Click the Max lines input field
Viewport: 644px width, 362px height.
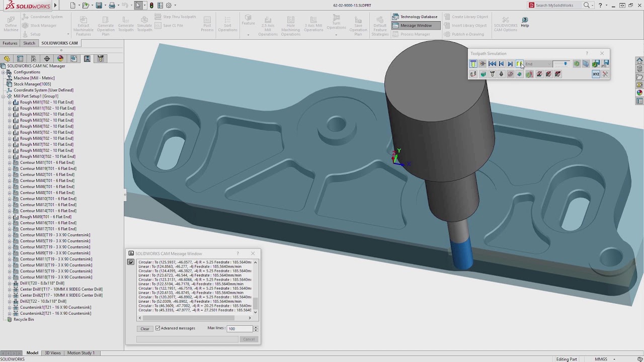(240, 328)
